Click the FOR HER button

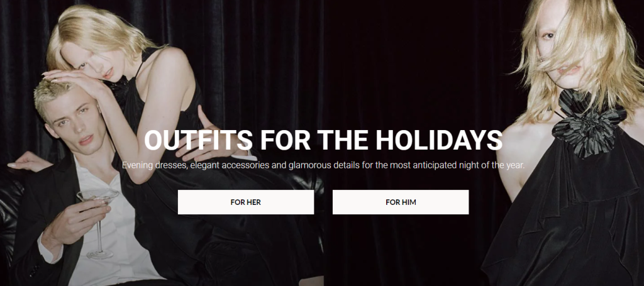click(x=246, y=202)
